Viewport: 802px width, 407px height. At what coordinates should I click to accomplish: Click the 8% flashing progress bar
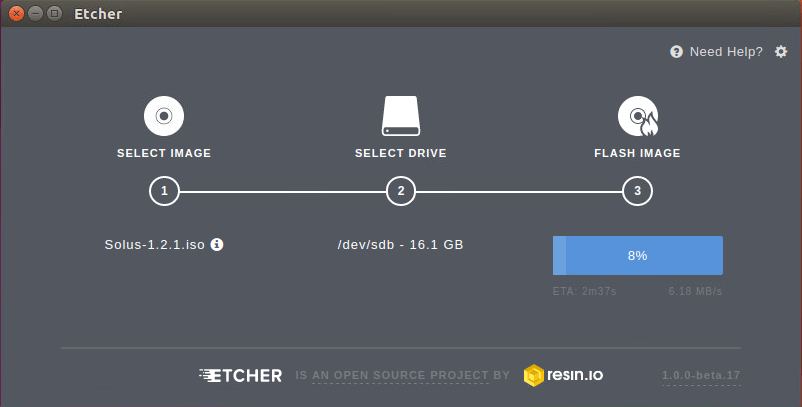coord(637,255)
